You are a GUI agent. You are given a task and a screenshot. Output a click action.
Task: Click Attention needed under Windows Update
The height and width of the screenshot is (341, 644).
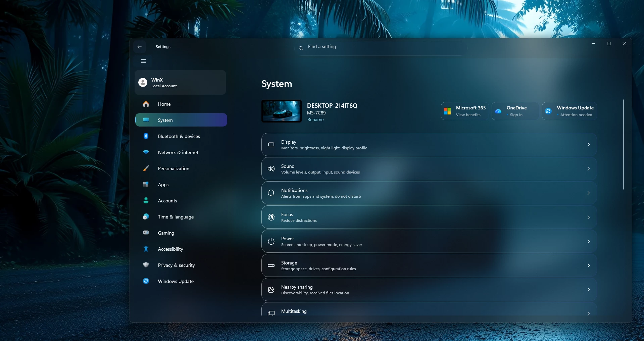pos(576,115)
